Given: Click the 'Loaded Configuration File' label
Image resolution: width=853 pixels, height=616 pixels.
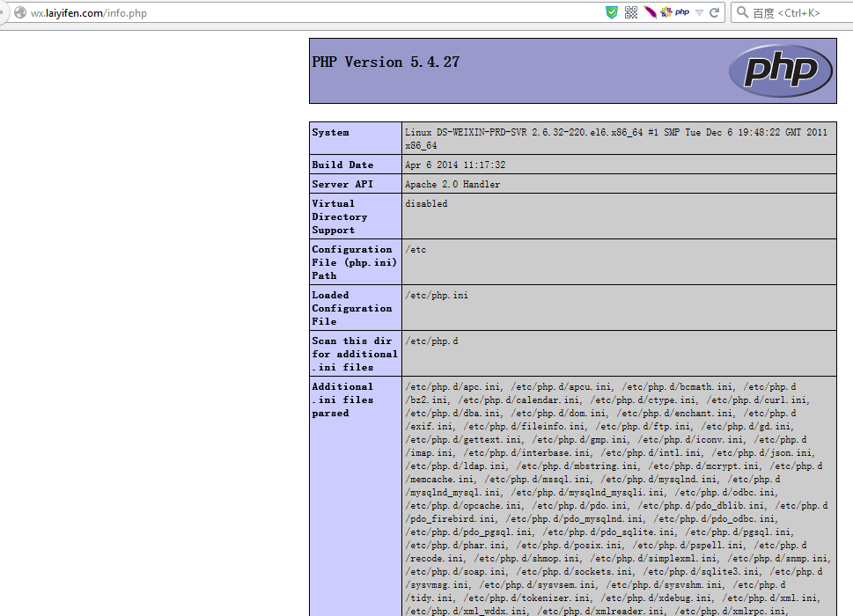Looking at the screenshot, I should [352, 308].
